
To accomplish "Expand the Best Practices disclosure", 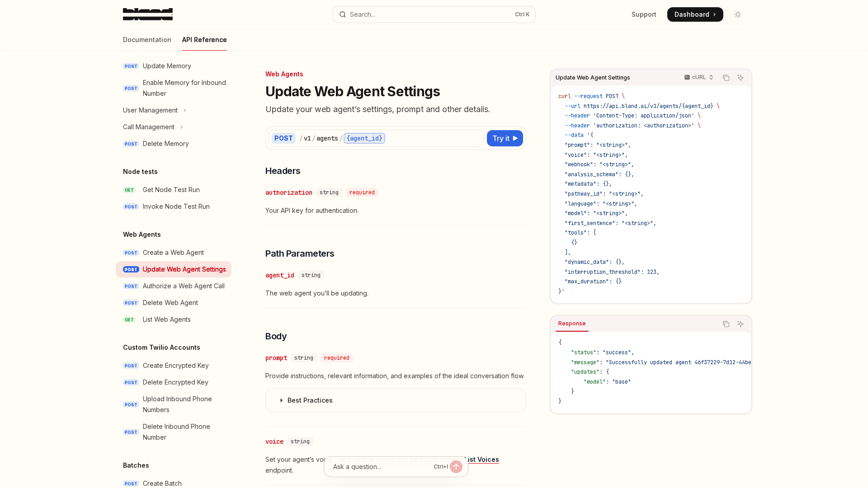I will click(310, 400).
